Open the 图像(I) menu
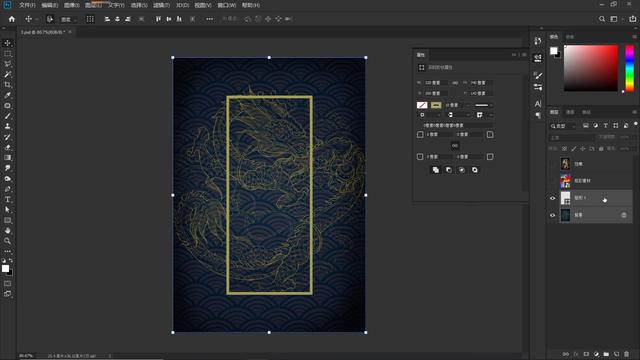Image resolution: width=640 pixels, height=360 pixels. (x=71, y=5)
